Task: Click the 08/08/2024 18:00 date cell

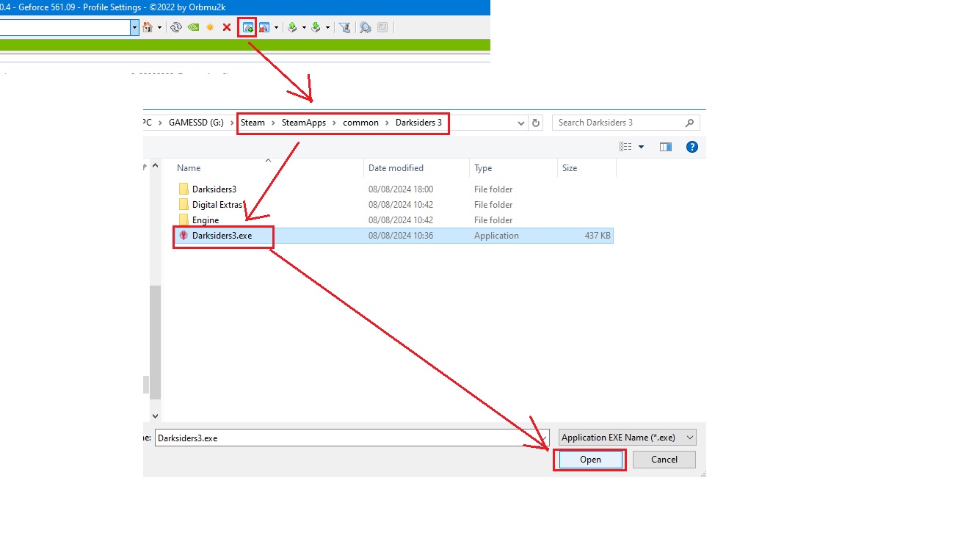Action: 401,189
